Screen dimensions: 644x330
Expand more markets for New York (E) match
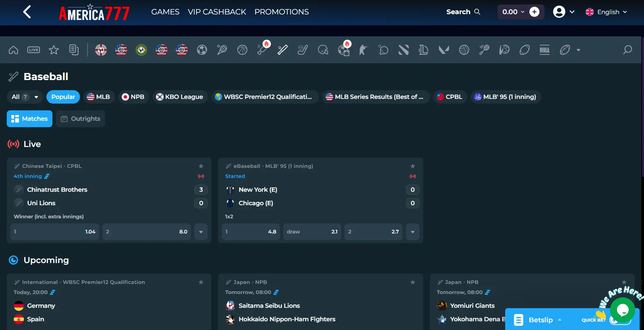pos(413,232)
